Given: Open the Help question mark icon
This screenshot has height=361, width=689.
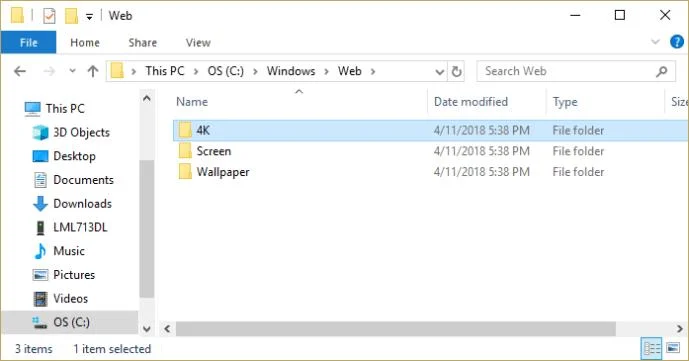Looking at the screenshot, I should [x=677, y=42].
